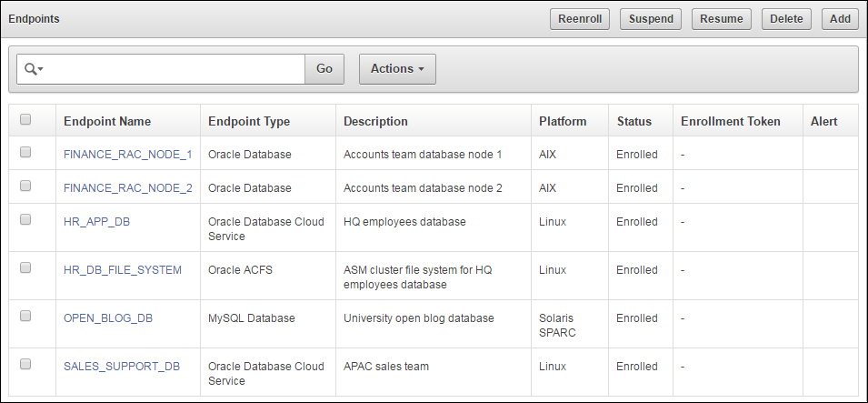The width and height of the screenshot is (868, 403).
Task: Open the FINANCE_RAC_NODE_2 endpoint link
Action: click(128, 188)
